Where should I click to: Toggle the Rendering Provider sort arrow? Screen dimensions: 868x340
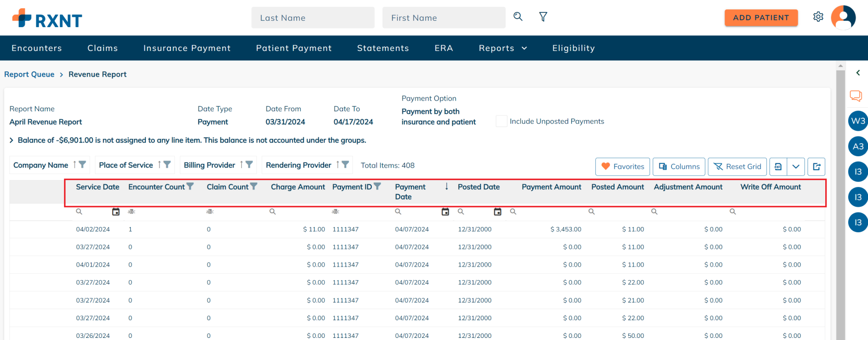tap(337, 165)
